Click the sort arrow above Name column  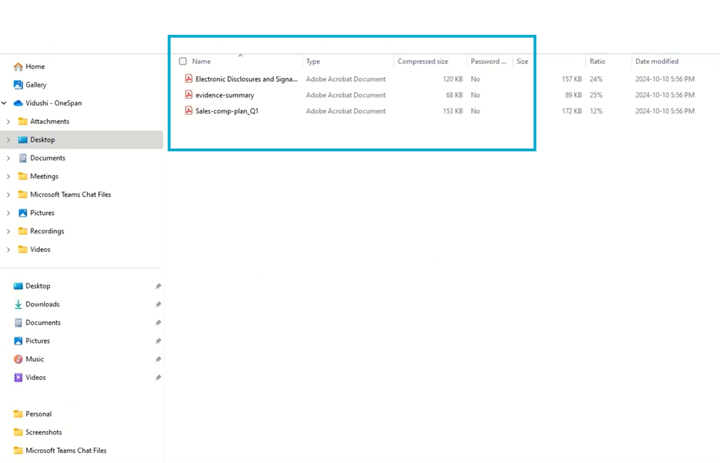tap(240, 55)
